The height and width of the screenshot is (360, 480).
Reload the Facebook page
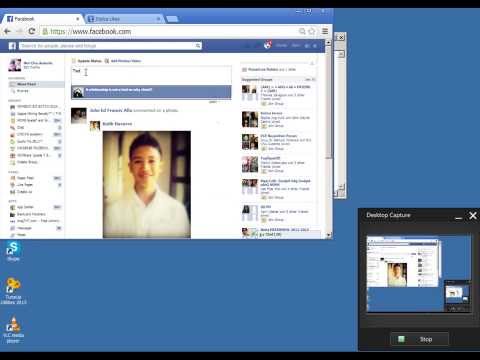[32, 31]
